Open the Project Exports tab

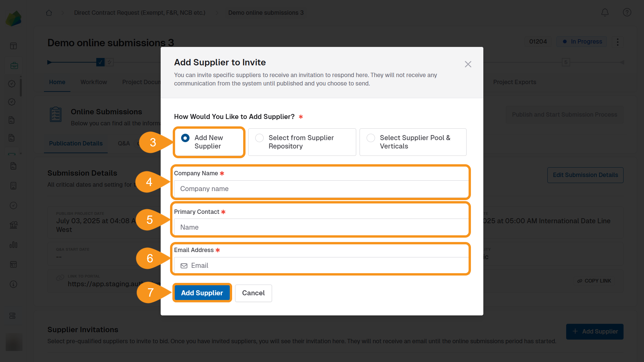click(514, 82)
